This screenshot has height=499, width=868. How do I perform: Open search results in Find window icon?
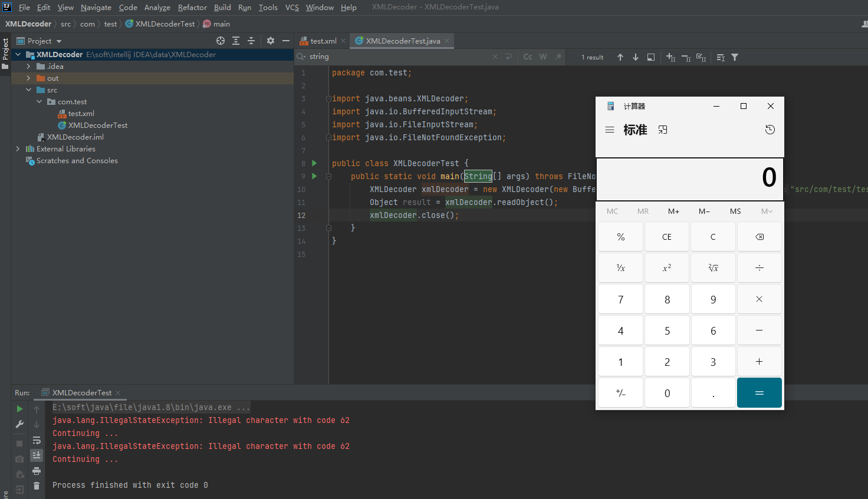(x=651, y=57)
